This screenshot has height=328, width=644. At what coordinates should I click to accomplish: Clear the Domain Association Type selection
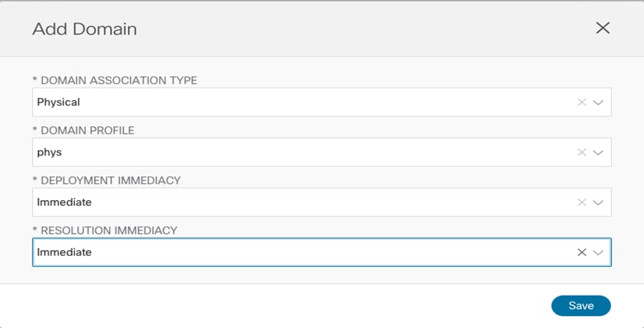click(582, 102)
